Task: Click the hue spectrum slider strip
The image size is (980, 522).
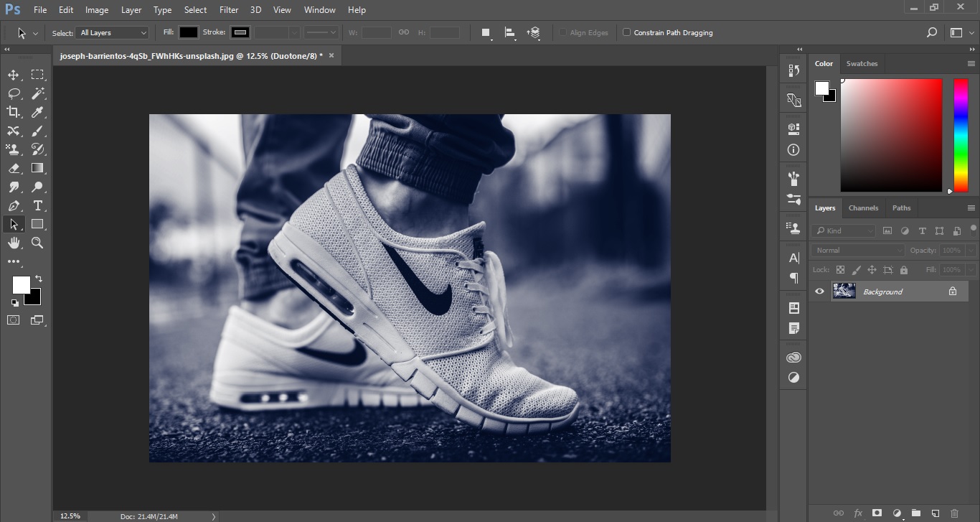Action: click(960, 135)
